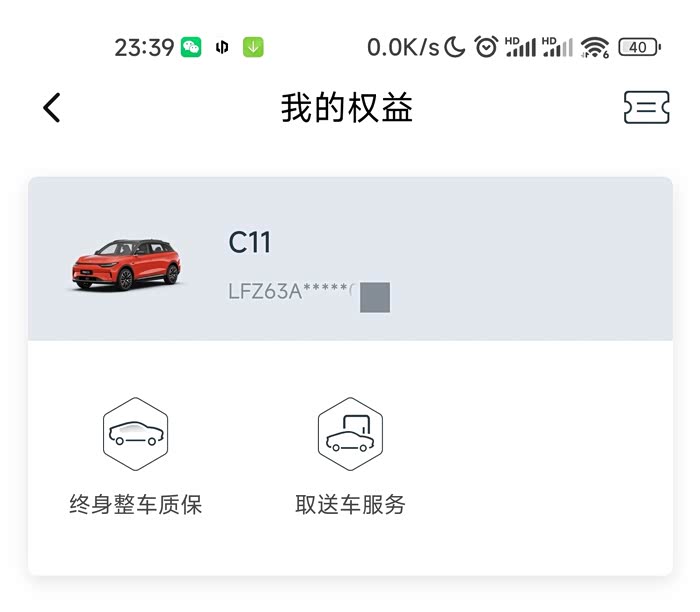Tap the masked VIN LFZ63A number
Viewport: 700px width, 612px height.
[291, 291]
